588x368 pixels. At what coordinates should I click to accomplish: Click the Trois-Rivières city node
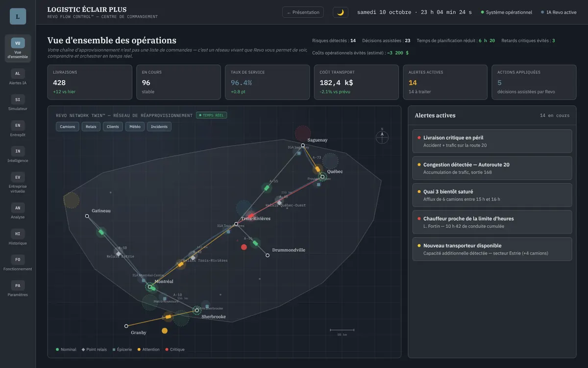point(236,224)
